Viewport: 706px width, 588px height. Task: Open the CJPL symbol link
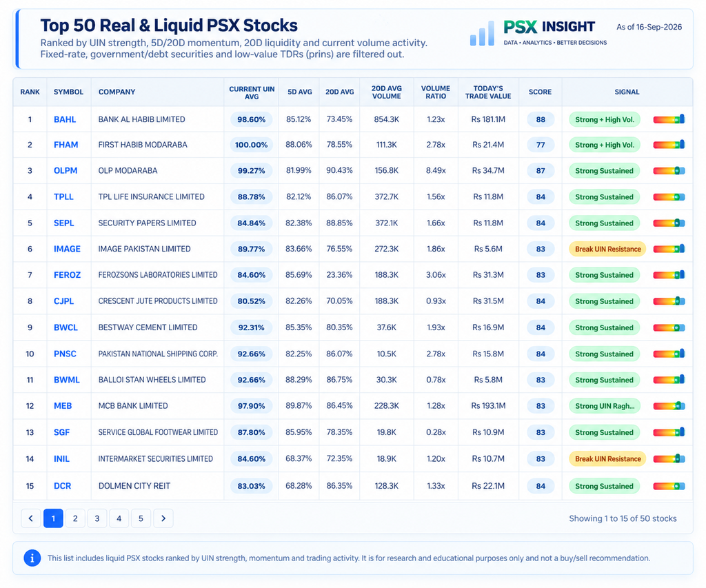[63, 301]
